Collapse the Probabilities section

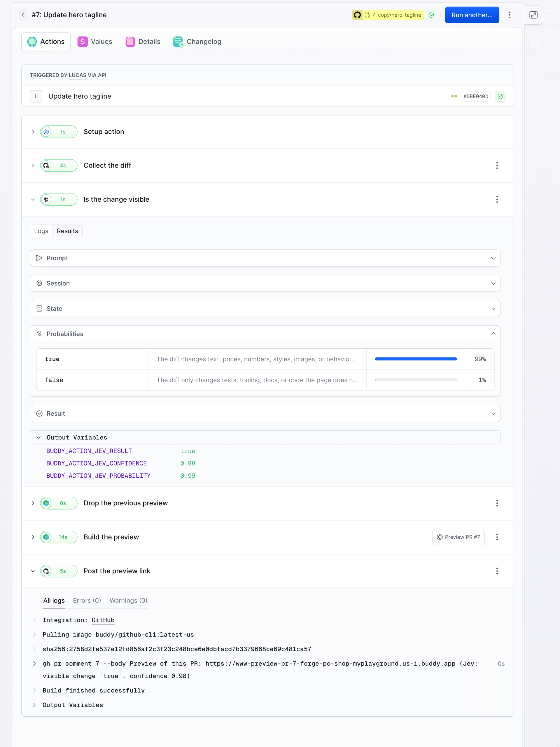493,334
